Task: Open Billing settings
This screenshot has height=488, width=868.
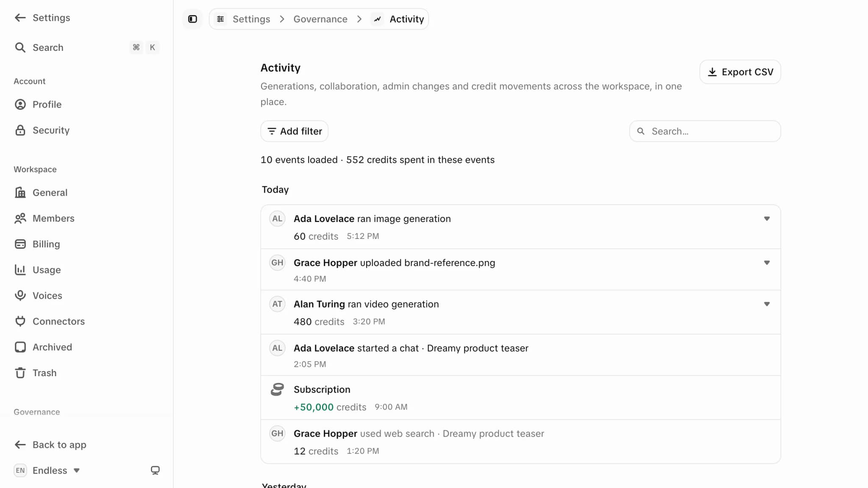Action: pyautogui.click(x=86, y=244)
